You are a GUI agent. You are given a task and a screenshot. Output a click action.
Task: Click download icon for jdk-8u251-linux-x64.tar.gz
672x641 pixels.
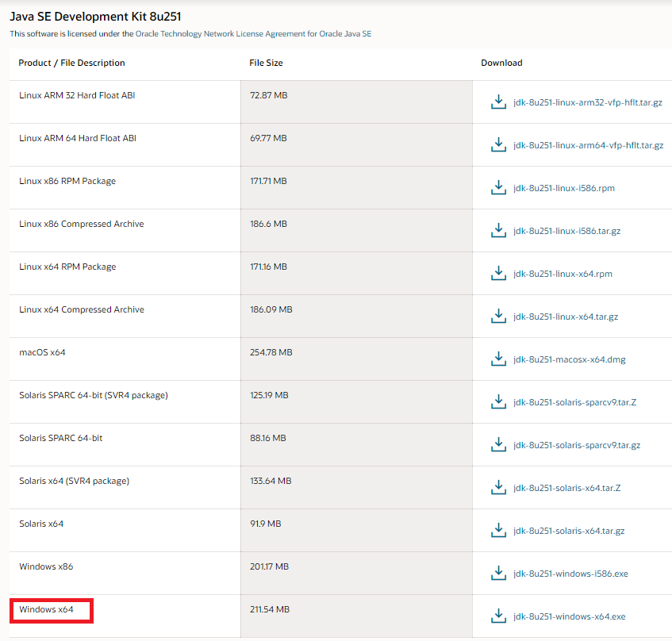click(498, 317)
